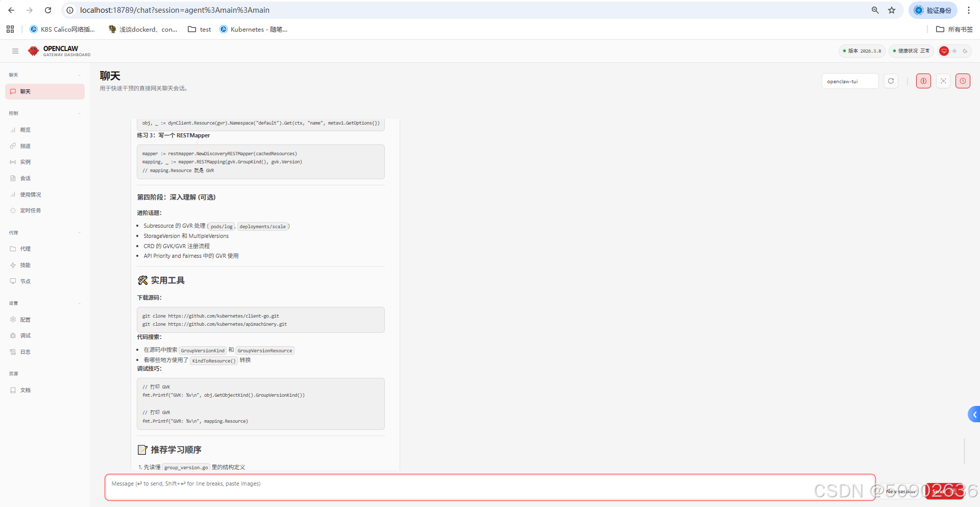View site information icon
This screenshot has height=507, width=980.
point(70,10)
